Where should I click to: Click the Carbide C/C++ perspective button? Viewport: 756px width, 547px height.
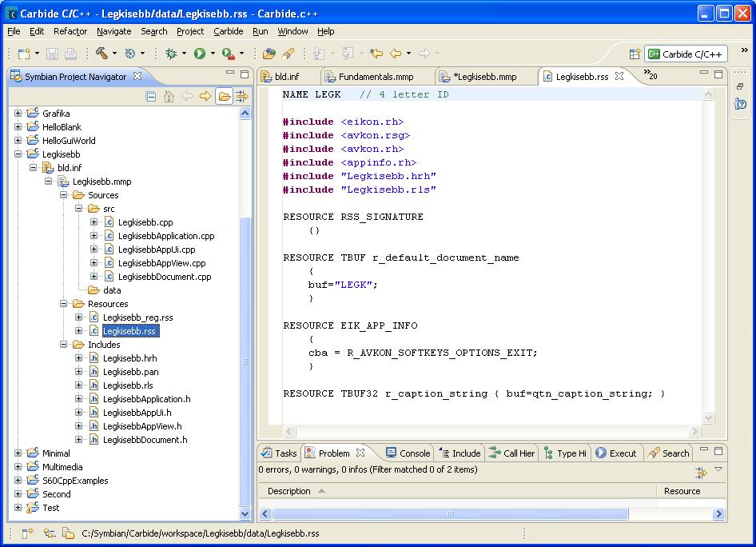tap(686, 54)
